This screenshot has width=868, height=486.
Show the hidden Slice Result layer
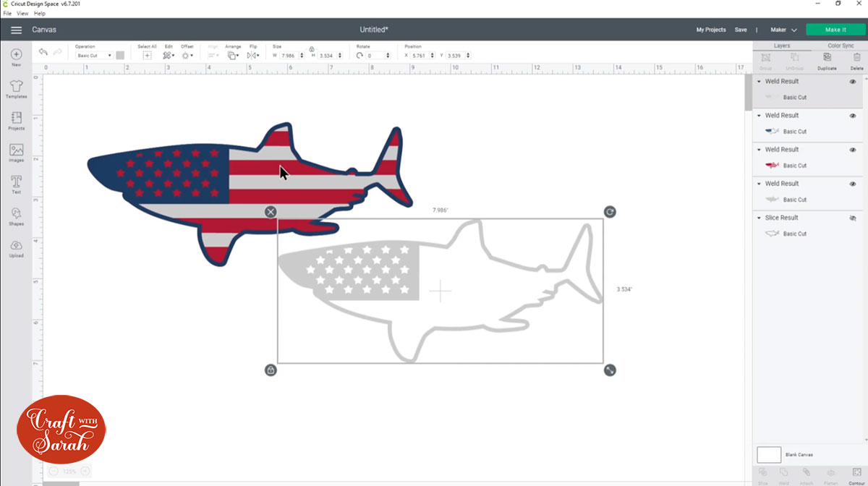pos(853,218)
